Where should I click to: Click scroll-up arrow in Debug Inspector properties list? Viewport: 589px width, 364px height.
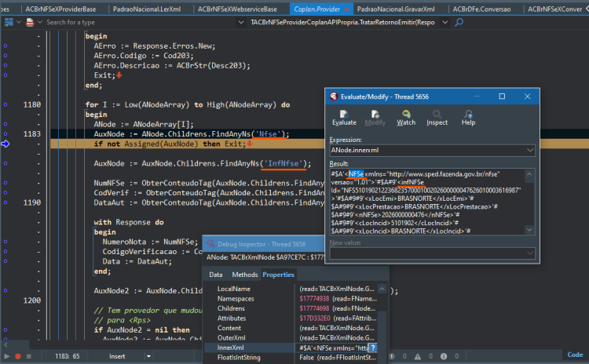[382, 289]
